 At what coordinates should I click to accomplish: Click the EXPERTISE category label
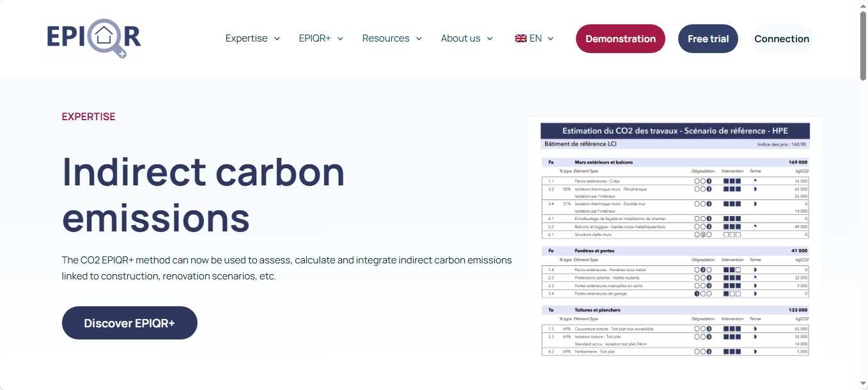pyautogui.click(x=89, y=116)
